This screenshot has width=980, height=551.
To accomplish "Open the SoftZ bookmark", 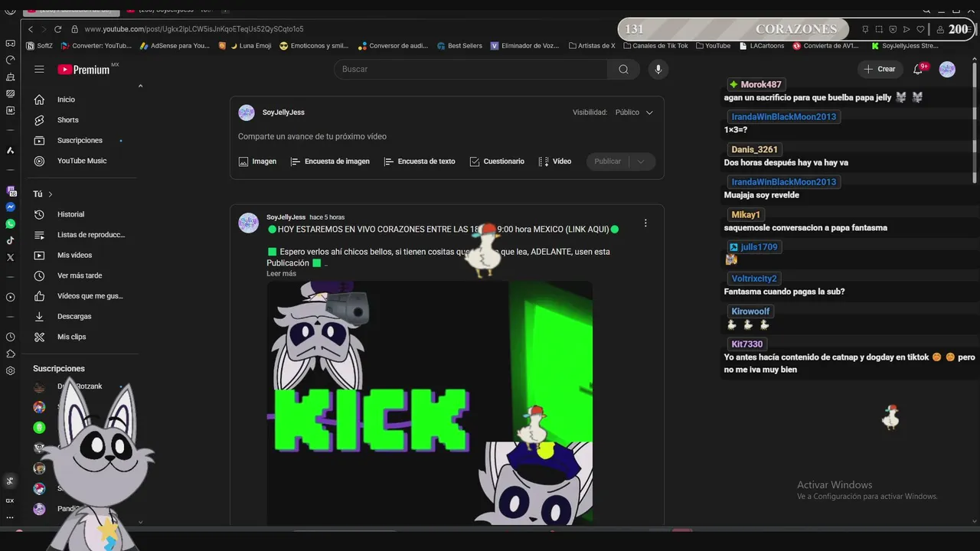I will pos(39,46).
